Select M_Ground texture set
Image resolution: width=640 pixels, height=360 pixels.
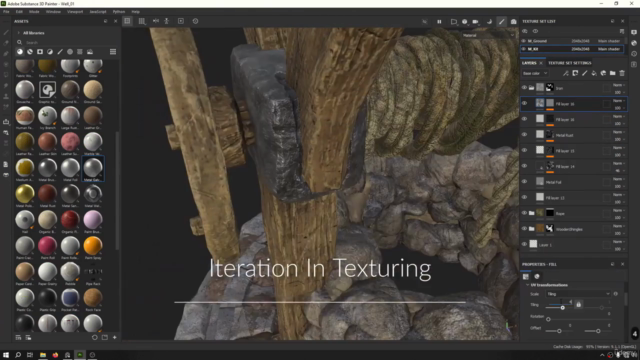pos(572,41)
